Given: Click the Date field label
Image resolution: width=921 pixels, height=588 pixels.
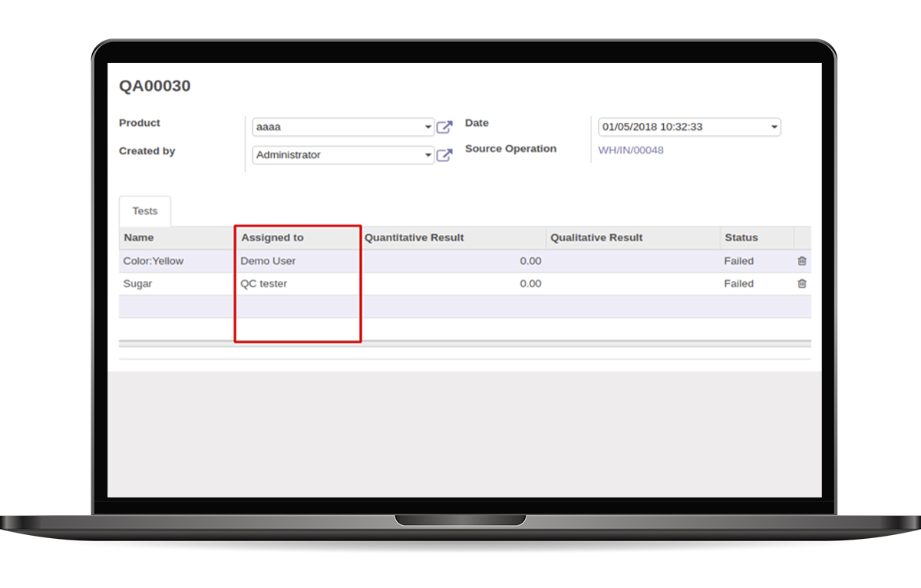Looking at the screenshot, I should pos(477,123).
